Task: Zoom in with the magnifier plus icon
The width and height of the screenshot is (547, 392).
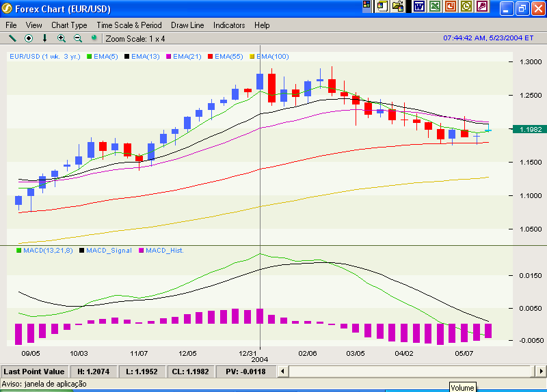Action: point(62,38)
